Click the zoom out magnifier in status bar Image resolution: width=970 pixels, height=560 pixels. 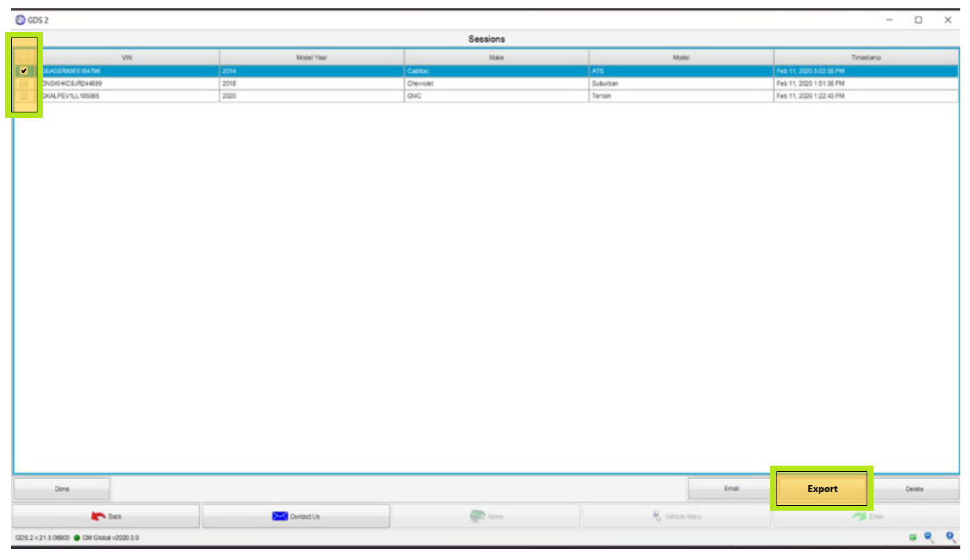[929, 537]
